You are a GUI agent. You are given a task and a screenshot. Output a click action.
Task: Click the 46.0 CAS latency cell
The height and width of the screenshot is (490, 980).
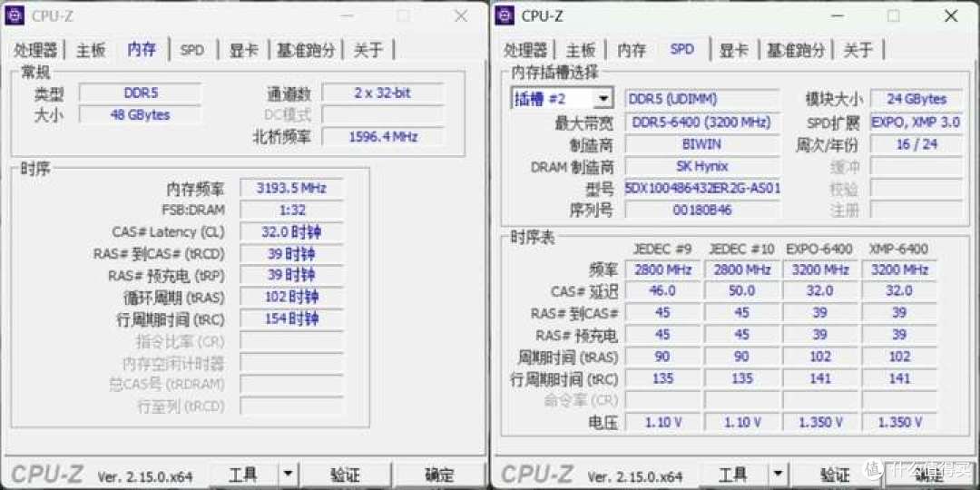[x=662, y=291]
